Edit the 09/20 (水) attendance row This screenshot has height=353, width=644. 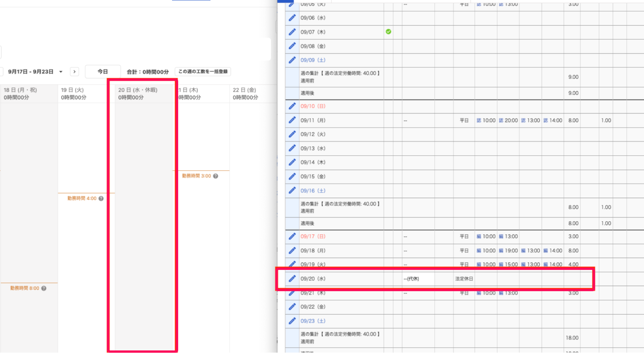(x=292, y=279)
